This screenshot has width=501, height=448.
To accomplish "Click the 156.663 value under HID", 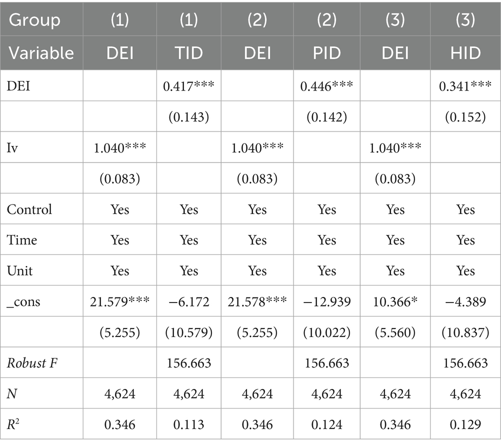I will [x=465, y=363].
